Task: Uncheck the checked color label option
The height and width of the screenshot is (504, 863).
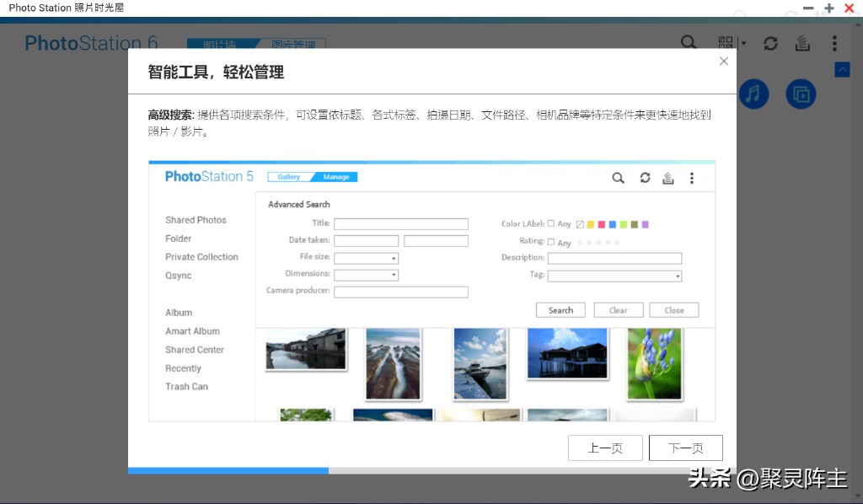Action: click(x=580, y=223)
